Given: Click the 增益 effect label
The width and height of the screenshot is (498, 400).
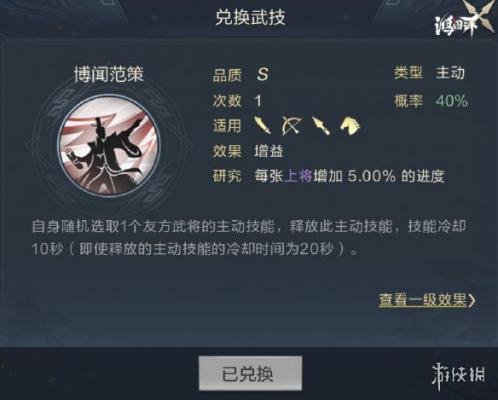Looking at the screenshot, I should 269,151.
